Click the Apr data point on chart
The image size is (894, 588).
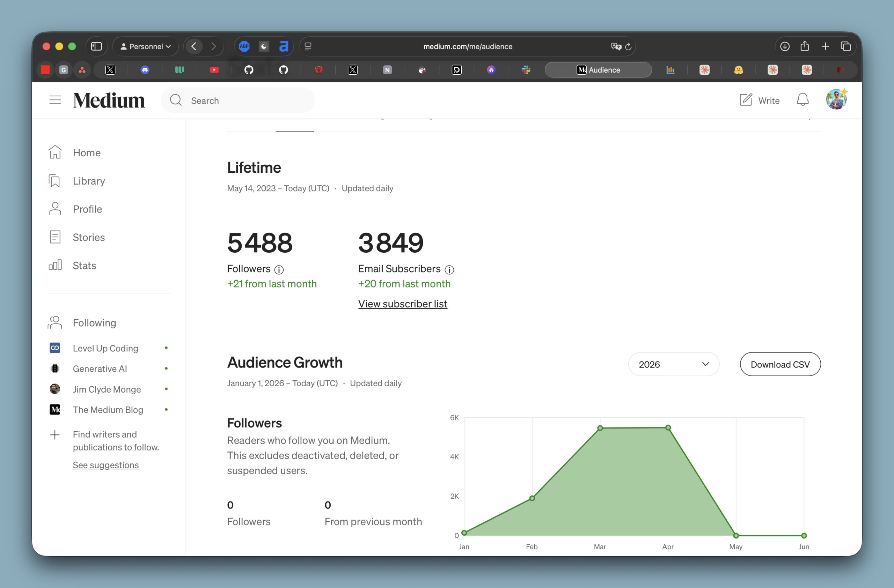point(668,427)
